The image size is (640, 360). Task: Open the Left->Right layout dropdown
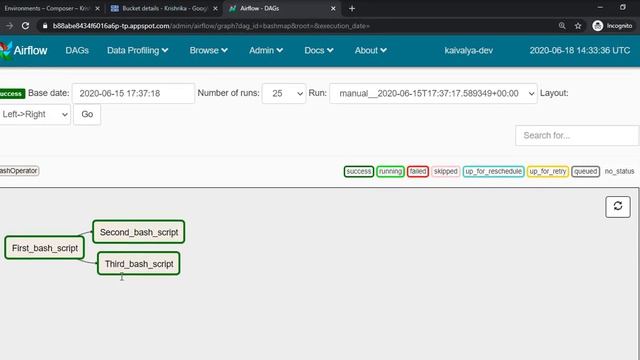(34, 114)
